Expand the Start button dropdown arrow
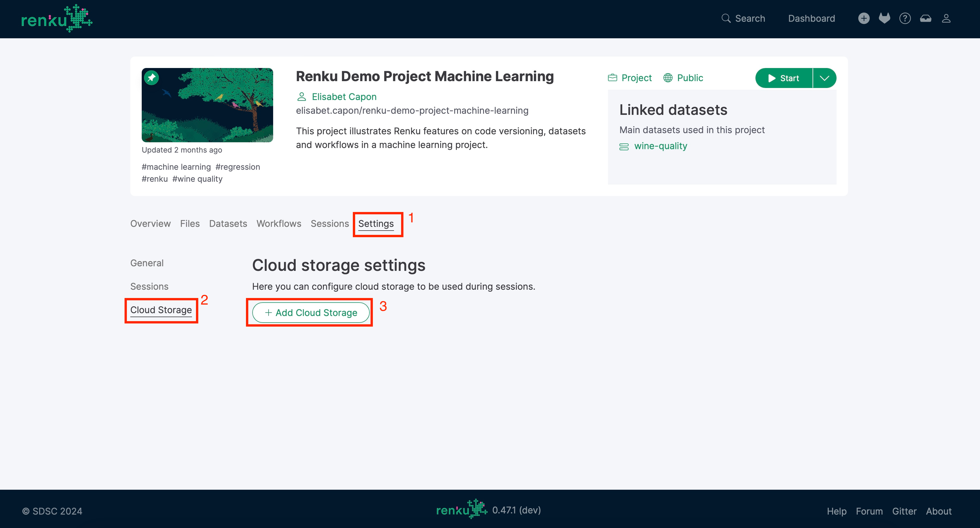 [x=824, y=78]
